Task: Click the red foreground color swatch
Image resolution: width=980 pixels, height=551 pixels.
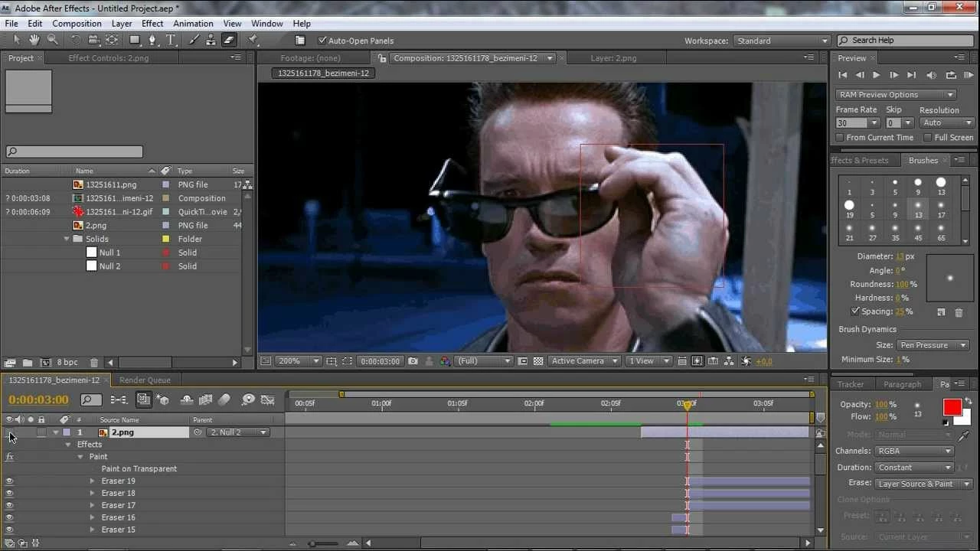Action: (x=952, y=407)
